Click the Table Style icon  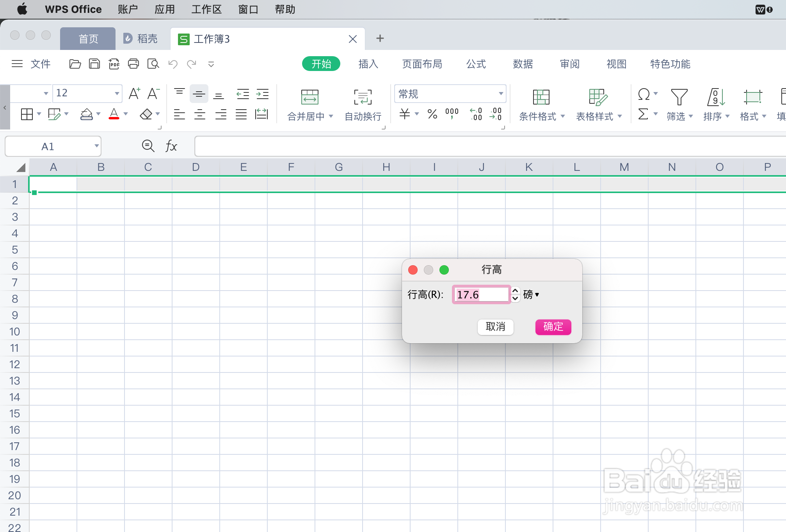[598, 97]
